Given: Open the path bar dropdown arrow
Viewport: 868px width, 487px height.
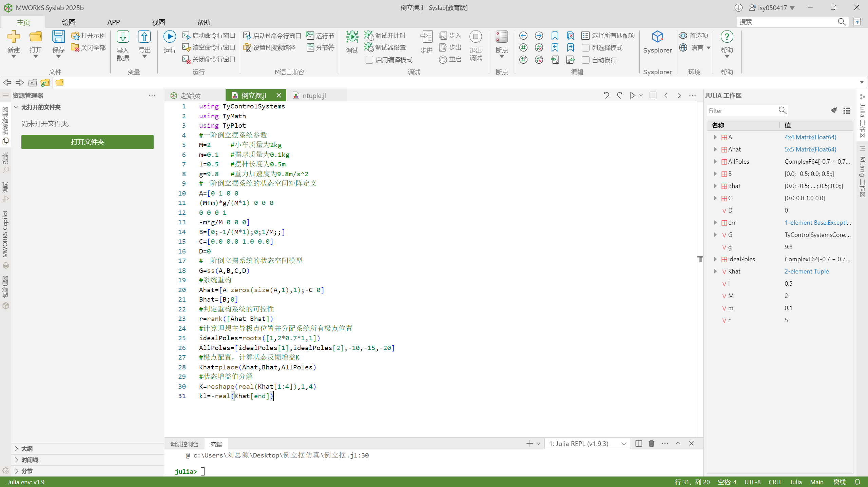Looking at the screenshot, I should (x=862, y=82).
